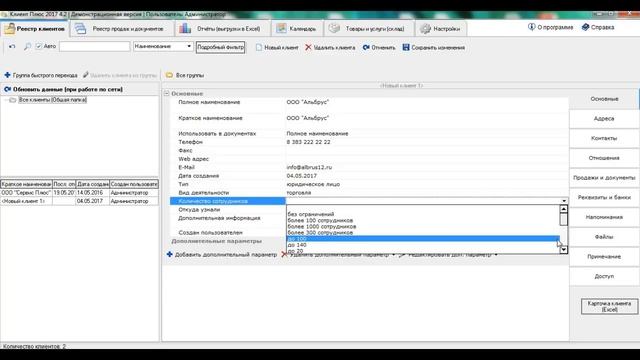Click the Отменить toolbar button

pos(379,48)
